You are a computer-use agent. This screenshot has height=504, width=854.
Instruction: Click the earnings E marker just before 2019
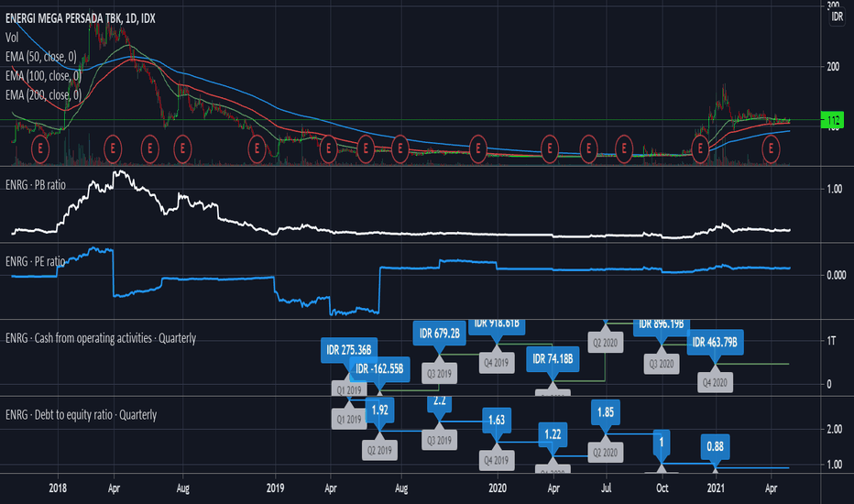pos(257,148)
